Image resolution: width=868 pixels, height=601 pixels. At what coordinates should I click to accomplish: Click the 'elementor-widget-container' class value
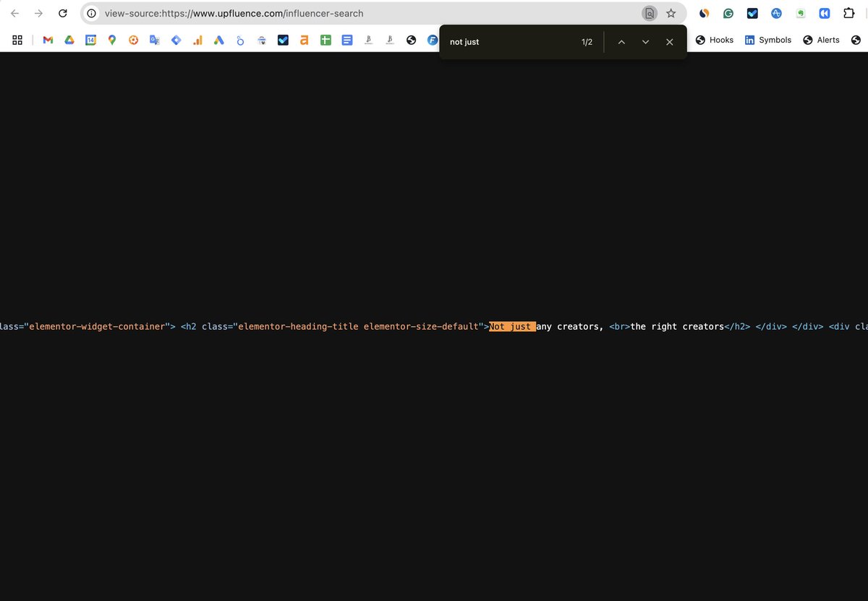pos(98,326)
